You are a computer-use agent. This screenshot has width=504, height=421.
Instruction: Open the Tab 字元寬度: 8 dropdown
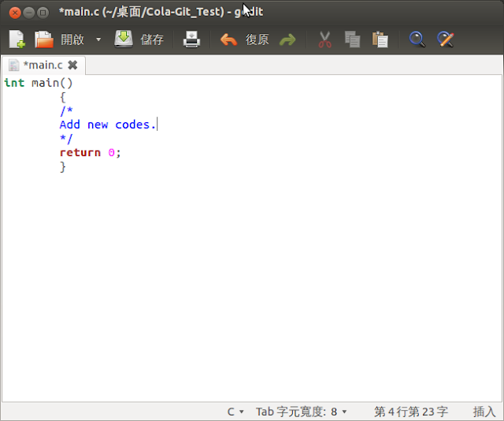click(x=301, y=412)
